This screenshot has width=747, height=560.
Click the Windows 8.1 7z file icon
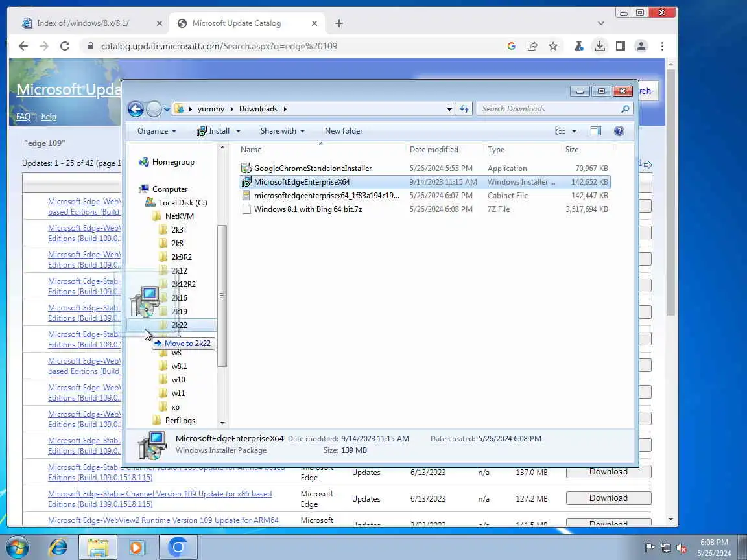coord(246,209)
